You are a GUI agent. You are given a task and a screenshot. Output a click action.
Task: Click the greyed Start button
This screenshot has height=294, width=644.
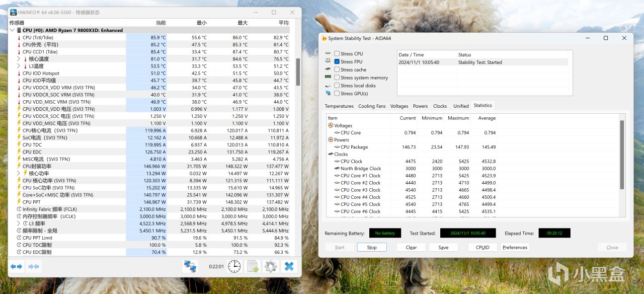[x=340, y=247]
